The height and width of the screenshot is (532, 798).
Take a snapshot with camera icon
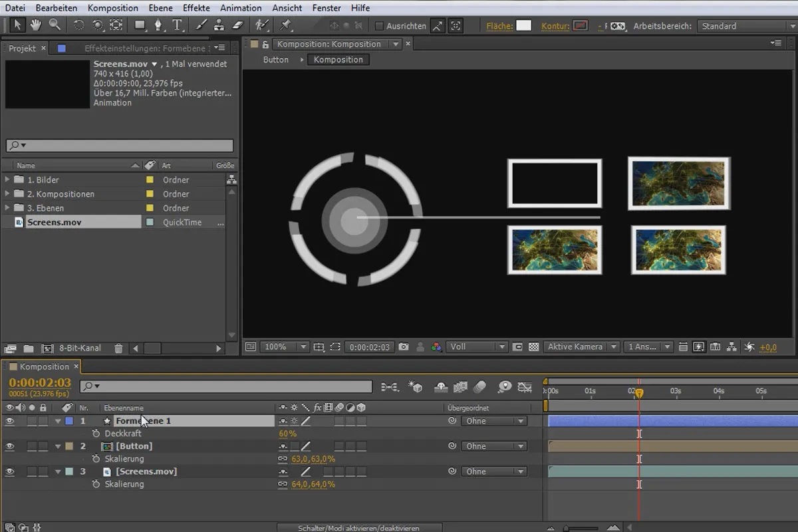pyautogui.click(x=402, y=347)
